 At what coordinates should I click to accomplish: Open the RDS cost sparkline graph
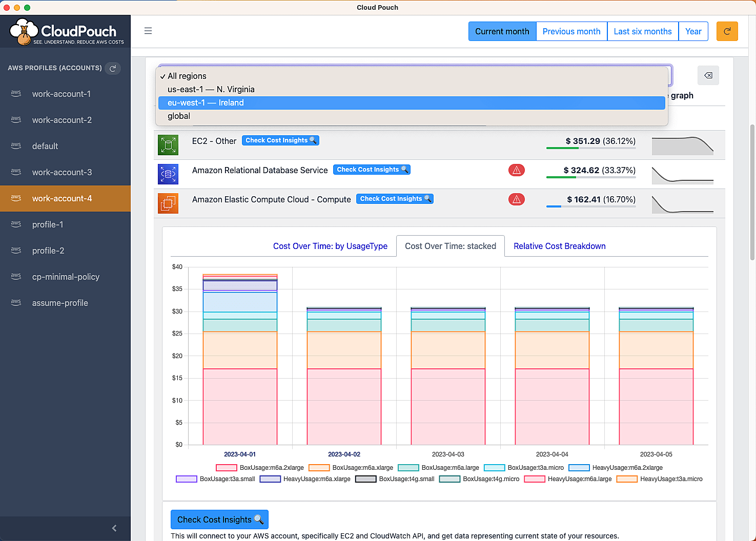[682, 175]
